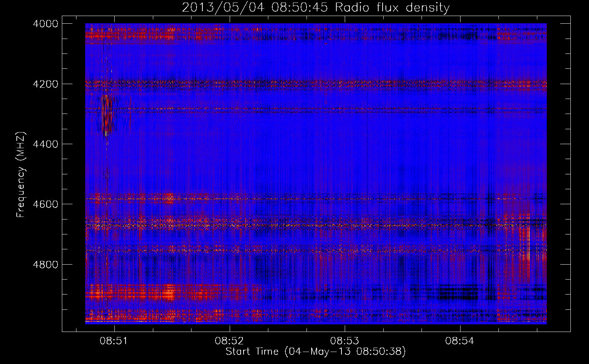This screenshot has height=364, width=589.
Task: Click the "Frequency (MHZ)" axis label
Action: (21, 175)
